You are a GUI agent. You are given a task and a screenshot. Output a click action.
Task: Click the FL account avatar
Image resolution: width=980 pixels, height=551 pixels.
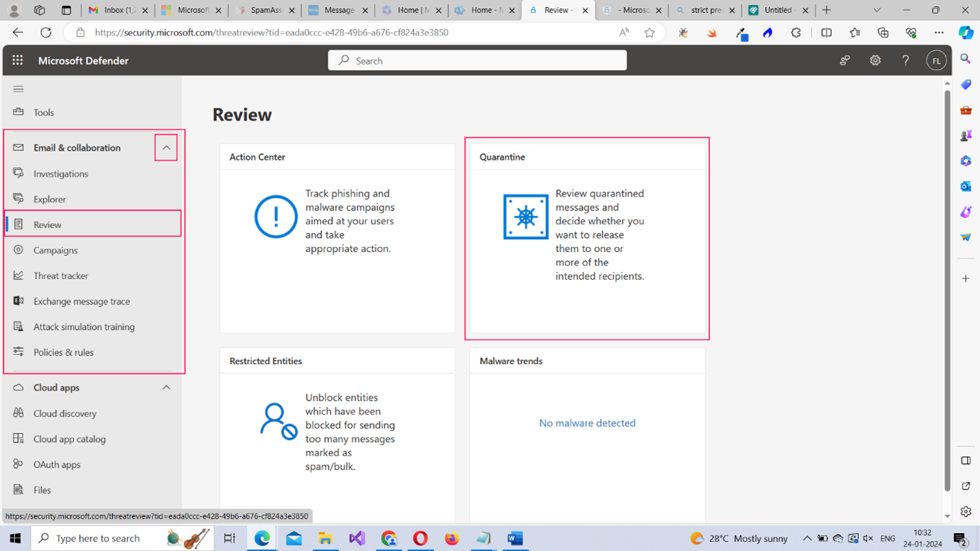pos(936,61)
